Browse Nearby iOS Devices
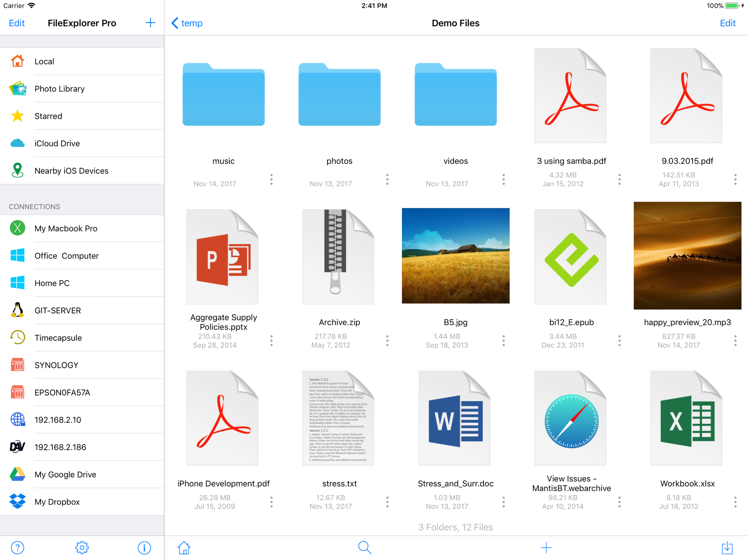The width and height of the screenshot is (747, 560). 82,171
